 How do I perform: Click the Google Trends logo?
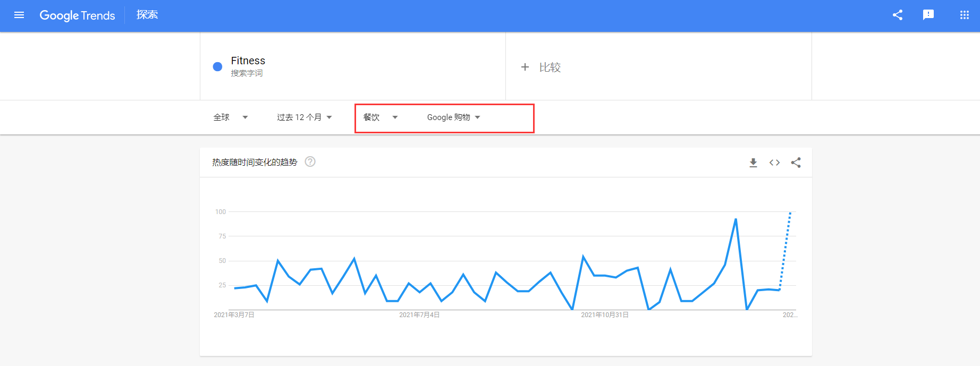click(x=77, y=15)
